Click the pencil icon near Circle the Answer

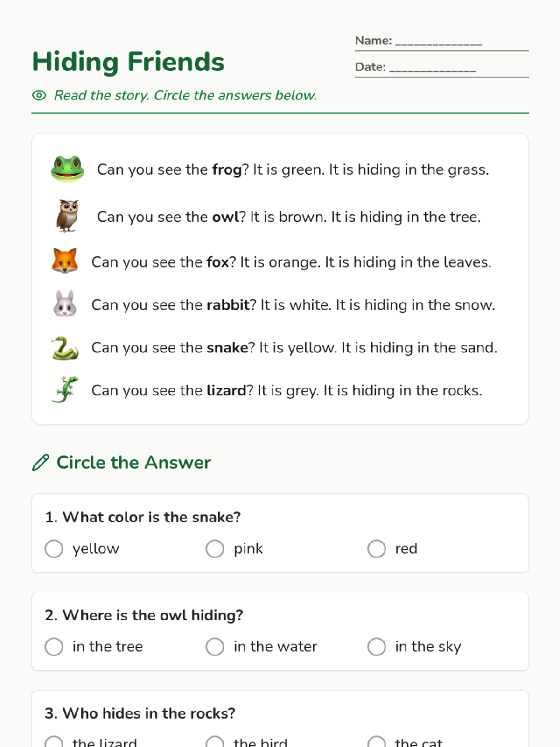tap(41, 462)
